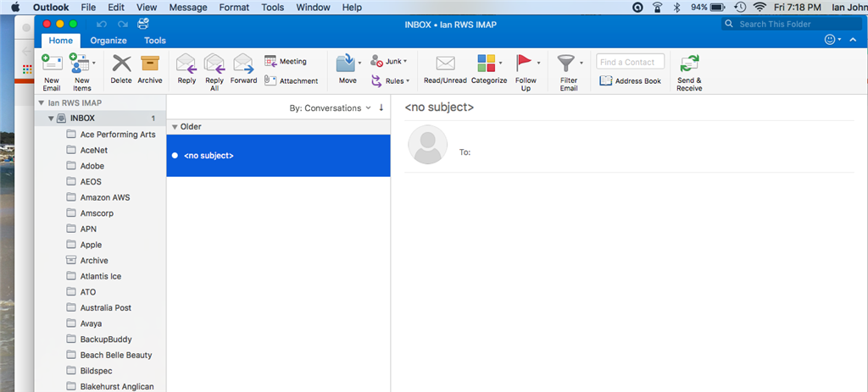Reply with a Meeting

tap(286, 61)
